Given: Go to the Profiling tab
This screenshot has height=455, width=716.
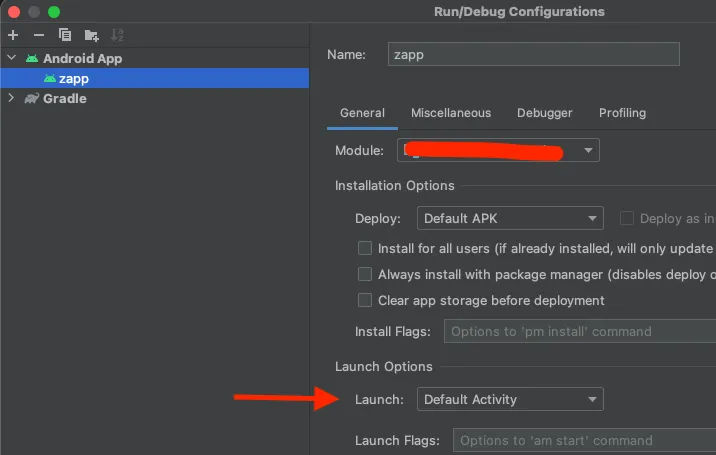Looking at the screenshot, I should coord(622,113).
